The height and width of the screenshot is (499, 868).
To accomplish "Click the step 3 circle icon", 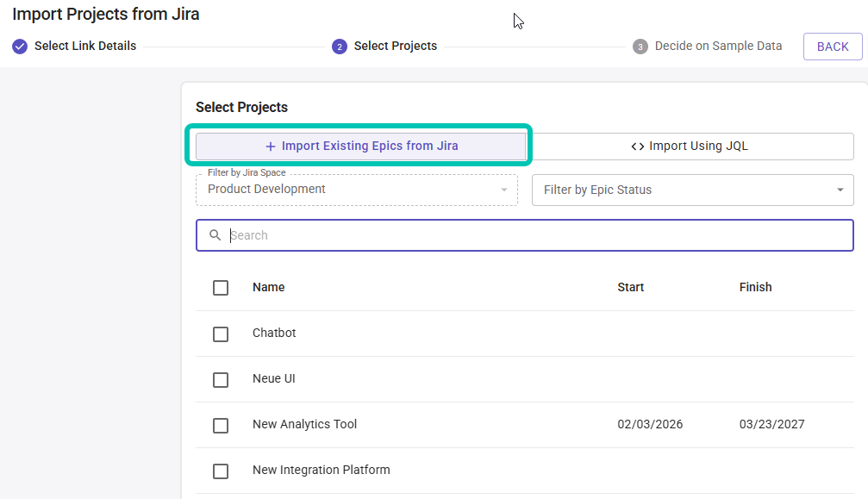I will 640,47.
